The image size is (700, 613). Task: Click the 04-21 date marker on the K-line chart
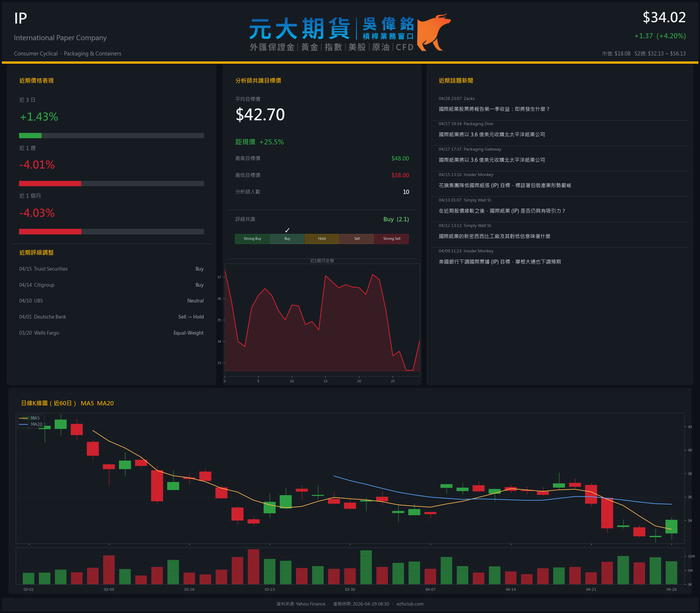tap(591, 589)
